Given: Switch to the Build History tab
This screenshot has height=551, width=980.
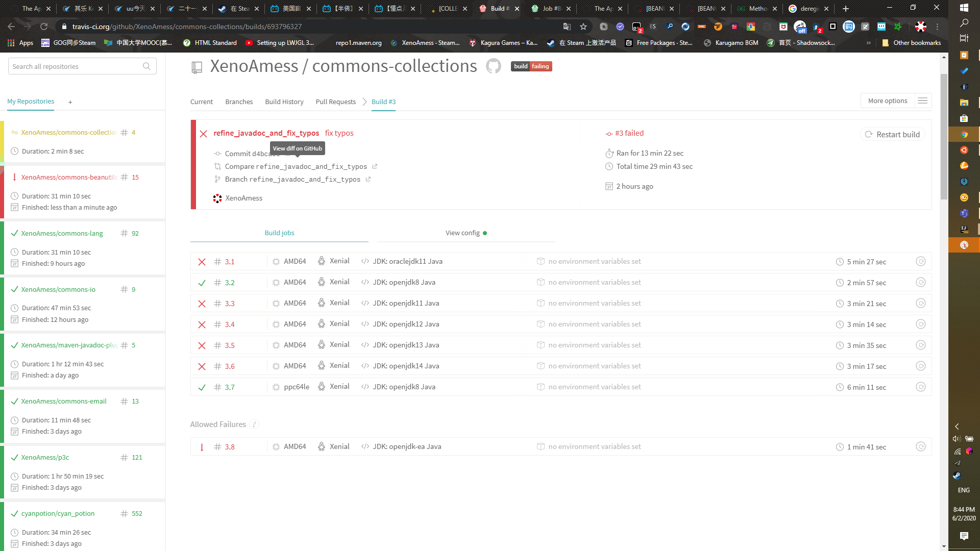Looking at the screenshot, I should click(284, 102).
